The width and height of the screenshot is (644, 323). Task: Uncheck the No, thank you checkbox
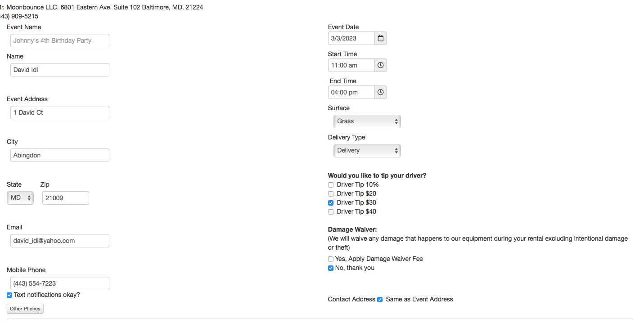tap(331, 268)
